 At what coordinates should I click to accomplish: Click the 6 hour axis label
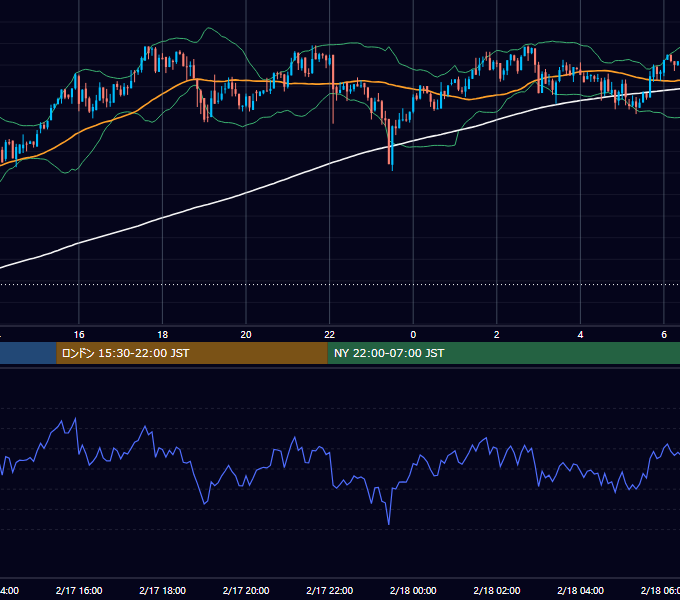(664, 335)
